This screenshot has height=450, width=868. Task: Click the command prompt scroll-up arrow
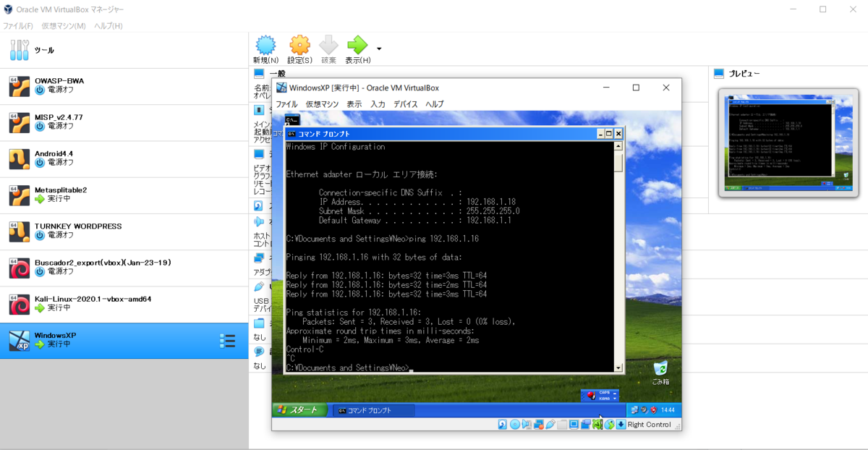coord(618,146)
